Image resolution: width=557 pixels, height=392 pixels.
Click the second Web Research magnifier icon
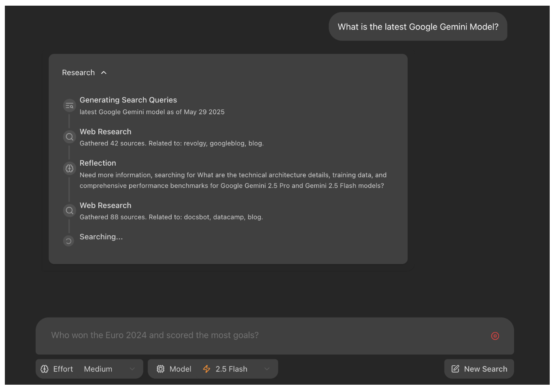[x=69, y=211]
